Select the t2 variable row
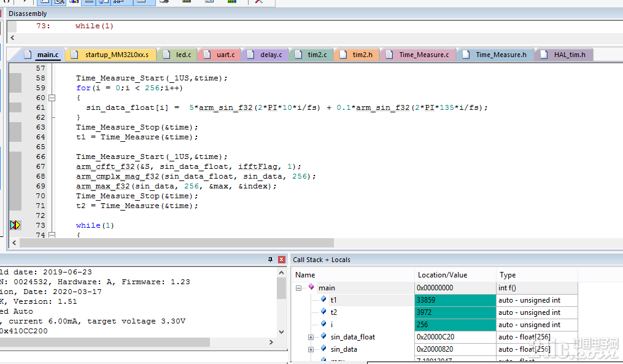Screen dimensions: 623x364 [x=435, y=312]
